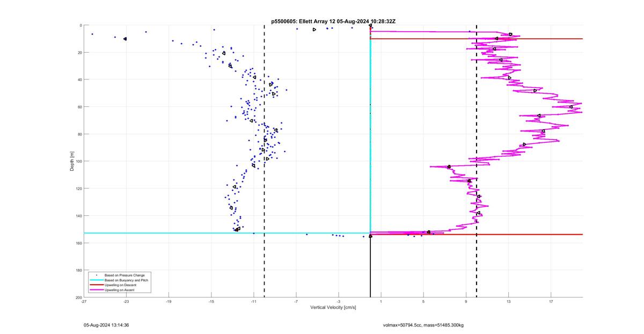The width and height of the screenshot is (644, 334).
Task: Click the x-axis tick label '-3'
Action: click(338, 302)
